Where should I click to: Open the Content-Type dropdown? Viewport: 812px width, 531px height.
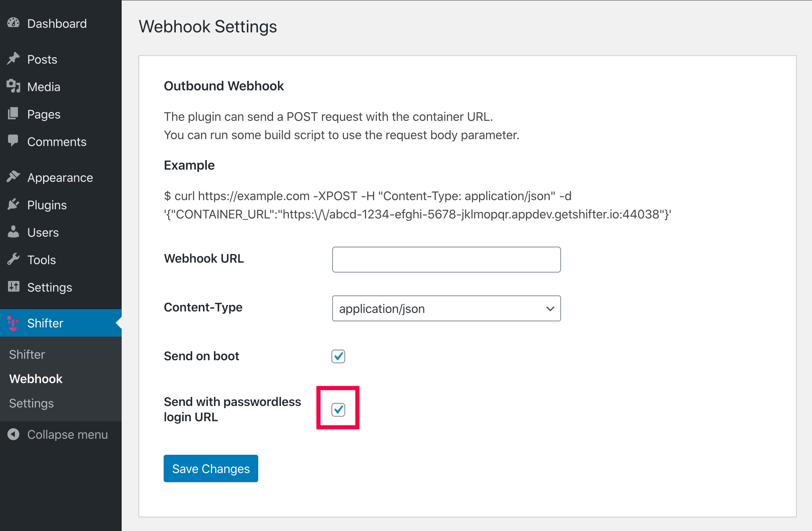[446, 308]
